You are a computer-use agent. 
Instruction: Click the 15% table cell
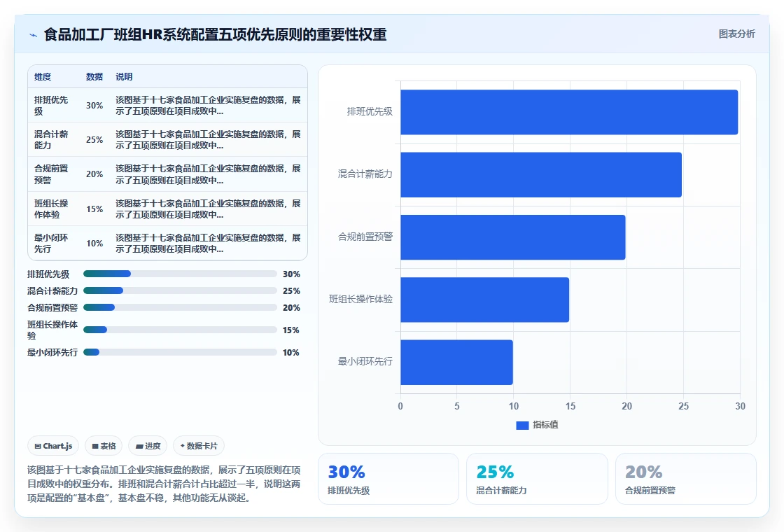(x=94, y=209)
